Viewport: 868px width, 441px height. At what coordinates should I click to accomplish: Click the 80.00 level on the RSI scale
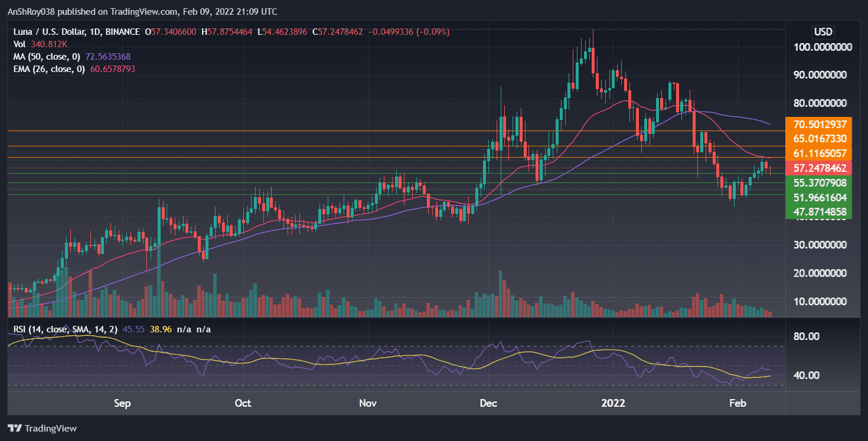coord(807,335)
